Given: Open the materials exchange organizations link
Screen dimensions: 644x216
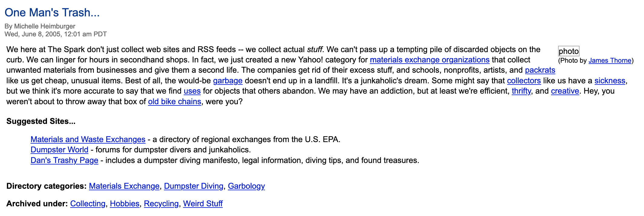Looking at the screenshot, I should pos(429,60).
